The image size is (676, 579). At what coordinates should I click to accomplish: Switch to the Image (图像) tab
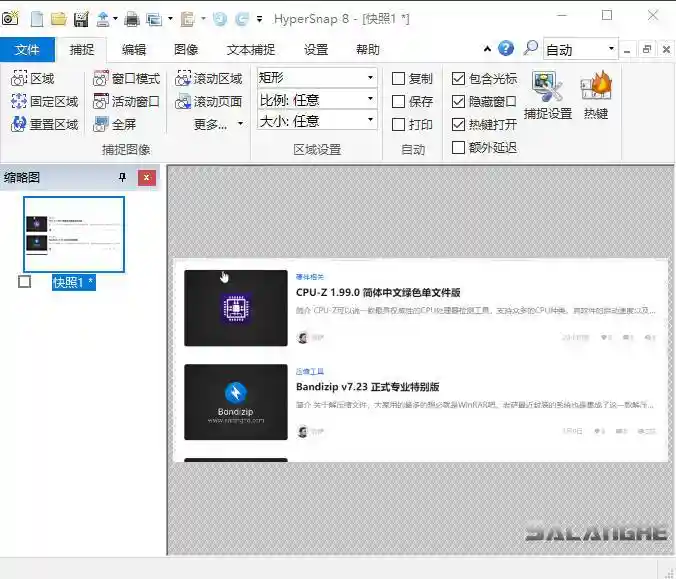186,50
